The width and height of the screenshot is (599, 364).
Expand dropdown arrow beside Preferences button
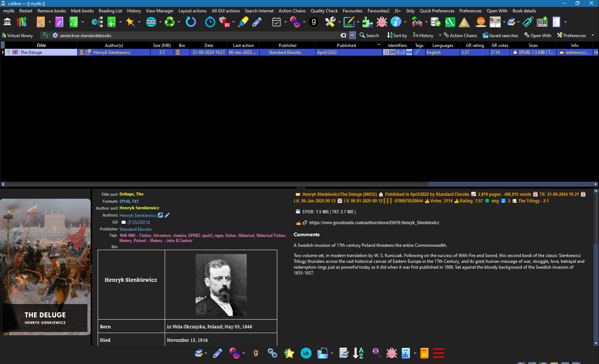593,35
